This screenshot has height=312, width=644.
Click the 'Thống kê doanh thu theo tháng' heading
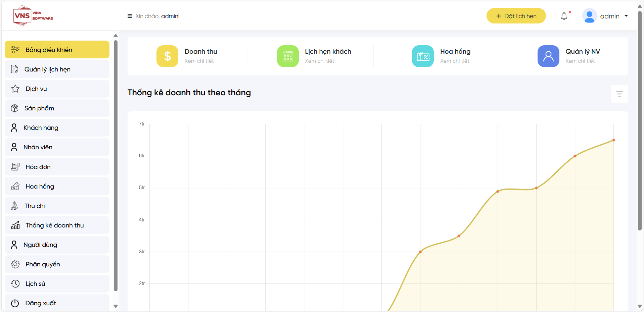[189, 93]
